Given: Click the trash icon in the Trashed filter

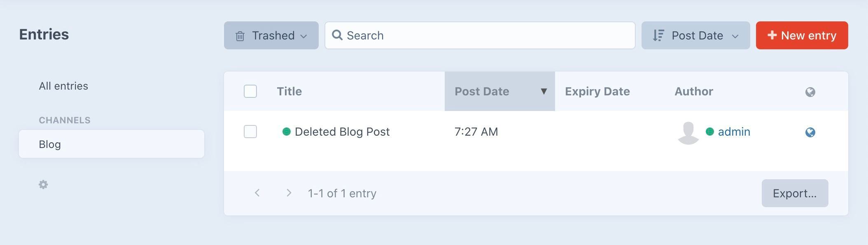Looking at the screenshot, I should tap(240, 35).
